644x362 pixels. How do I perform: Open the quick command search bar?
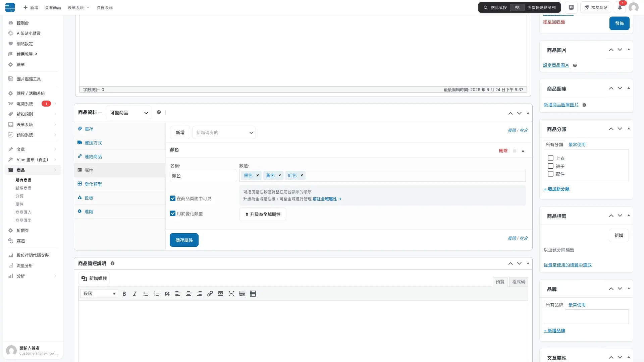coord(520,7)
